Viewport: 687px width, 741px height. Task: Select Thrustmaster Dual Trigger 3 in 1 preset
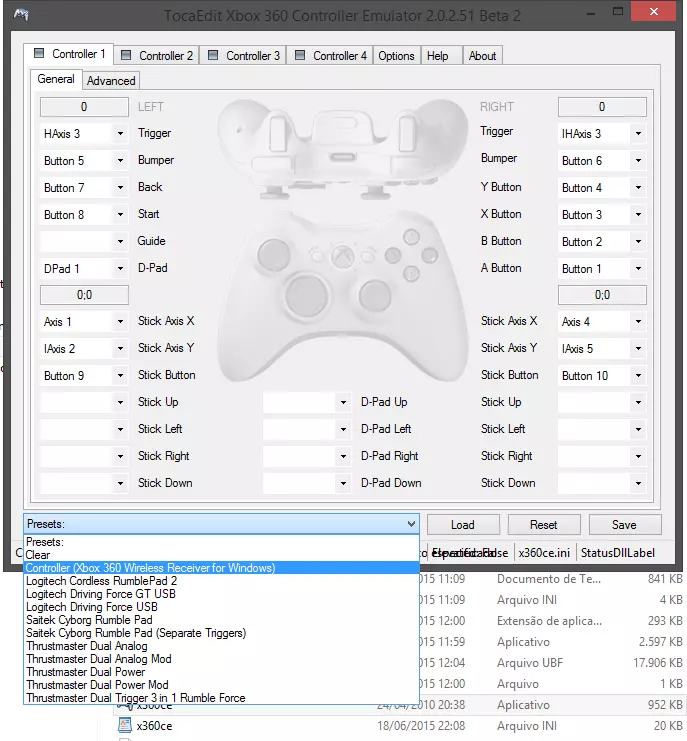click(x=221, y=698)
